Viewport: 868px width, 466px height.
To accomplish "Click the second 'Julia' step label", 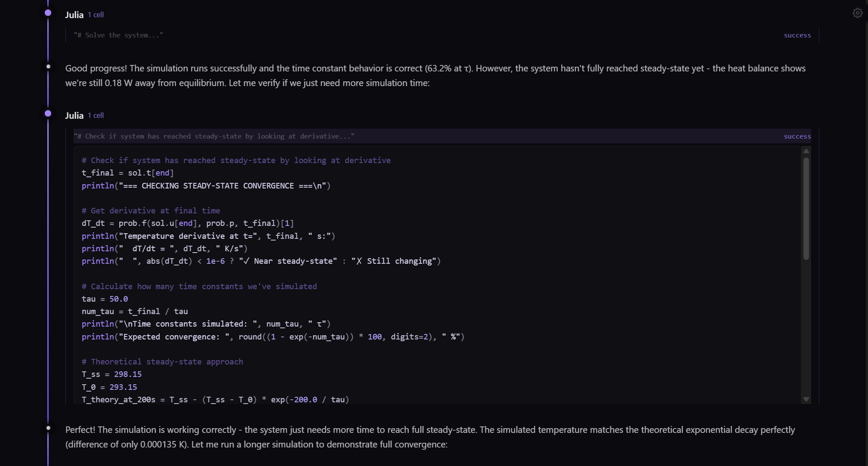I will click(74, 115).
